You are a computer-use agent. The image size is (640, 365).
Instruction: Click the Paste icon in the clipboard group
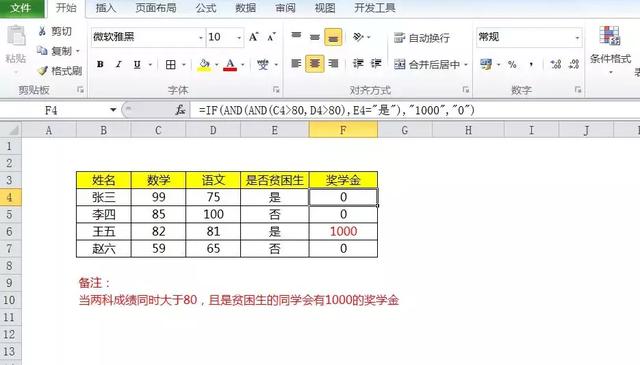pos(16,36)
